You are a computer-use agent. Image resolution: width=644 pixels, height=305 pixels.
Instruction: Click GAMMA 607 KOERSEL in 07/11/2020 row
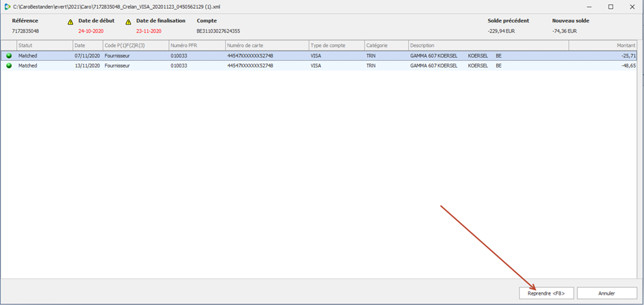[x=434, y=55]
